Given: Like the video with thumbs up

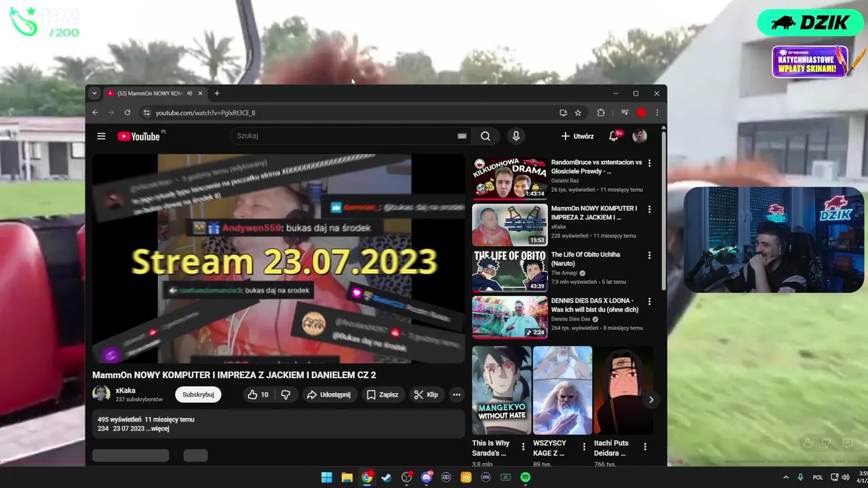Looking at the screenshot, I should pos(258,394).
